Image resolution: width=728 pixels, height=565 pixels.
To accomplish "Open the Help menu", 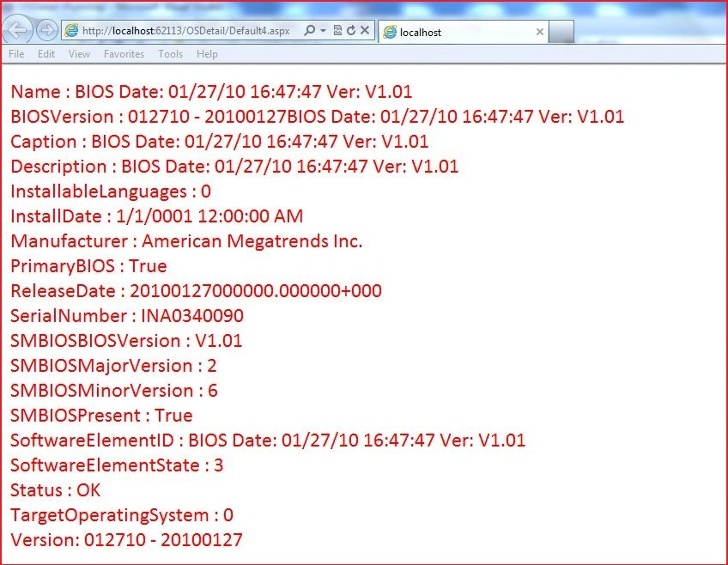I will 207,54.
